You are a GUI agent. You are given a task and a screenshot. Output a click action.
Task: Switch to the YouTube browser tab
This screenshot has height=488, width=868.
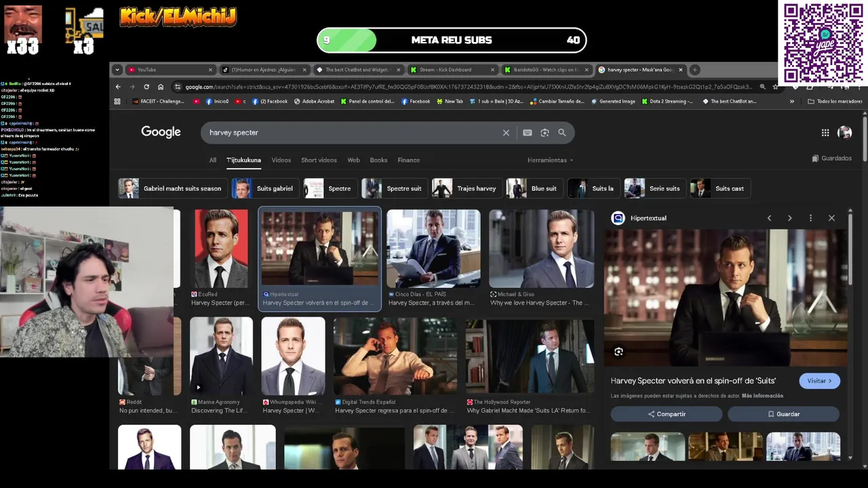point(171,70)
